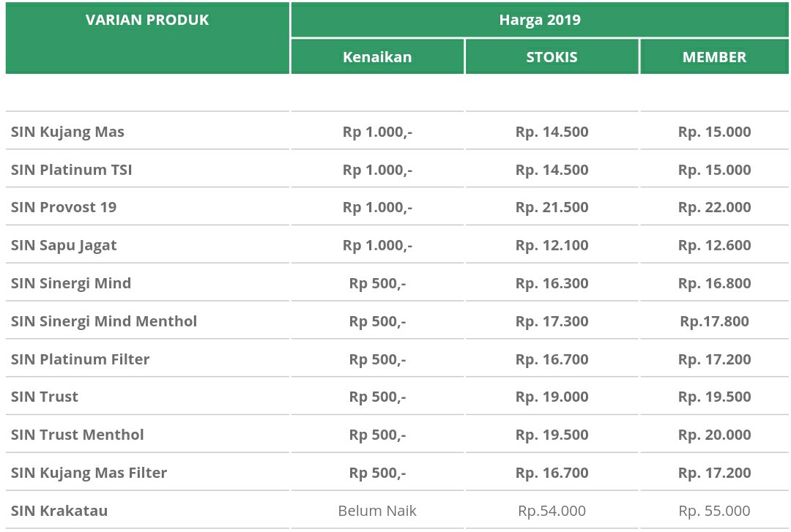The image size is (791, 532).
Task: Select the SIN Sinergi Mind Menthol label
Action: pos(104,321)
